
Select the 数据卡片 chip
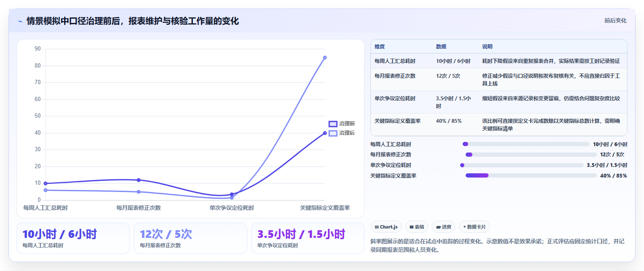[x=474, y=227]
